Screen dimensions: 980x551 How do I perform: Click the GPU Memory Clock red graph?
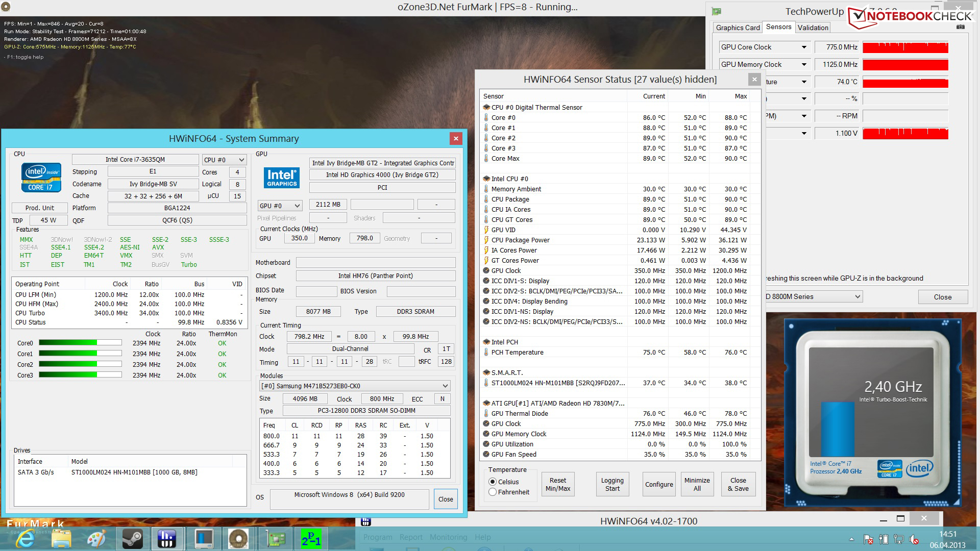click(905, 65)
